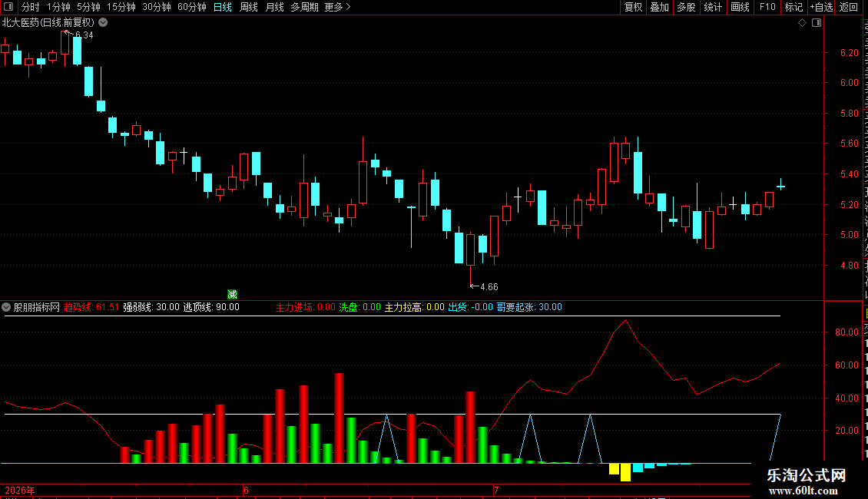Open the 多股 multi-stock view

[686, 7]
